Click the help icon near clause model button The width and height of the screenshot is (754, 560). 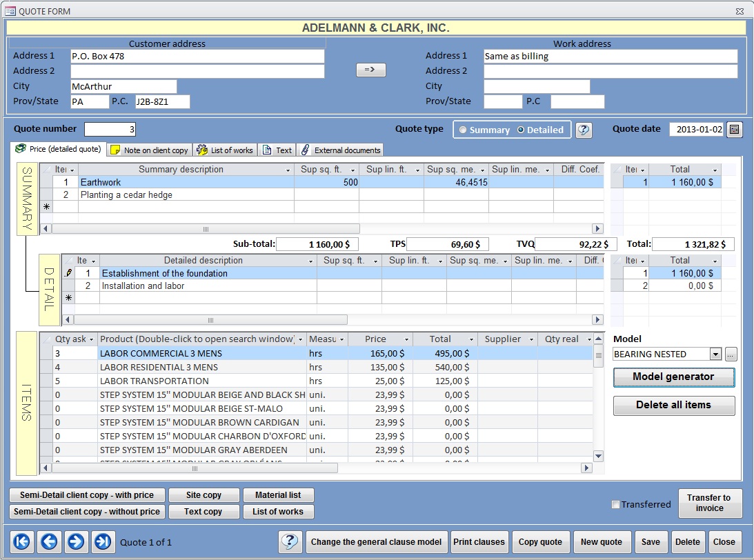[x=290, y=541]
